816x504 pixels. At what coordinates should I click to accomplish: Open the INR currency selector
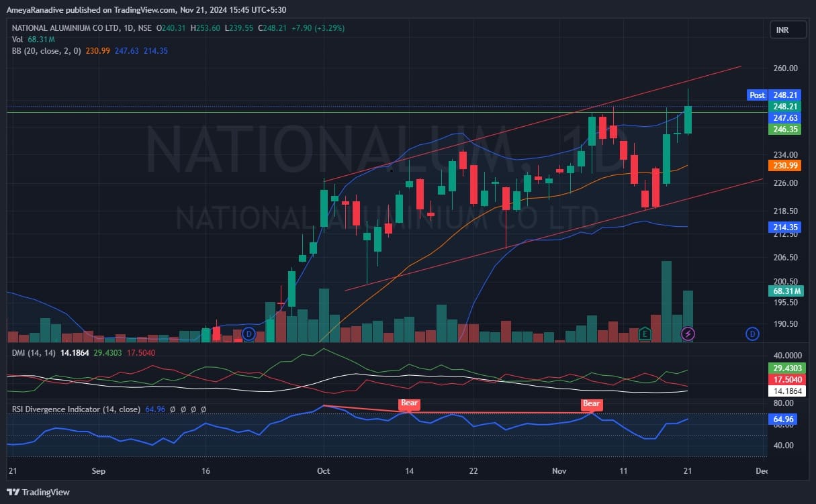pyautogui.click(x=782, y=30)
